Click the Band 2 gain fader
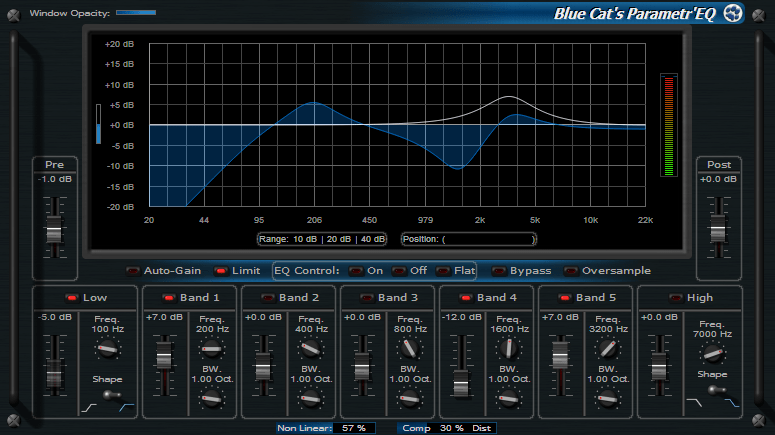This screenshot has width=775, height=435. (263, 367)
